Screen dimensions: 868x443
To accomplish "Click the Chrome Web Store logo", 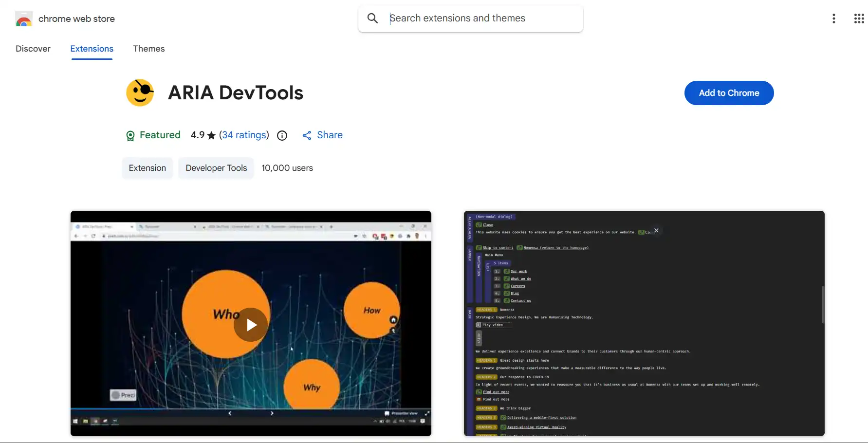I will (x=23, y=18).
